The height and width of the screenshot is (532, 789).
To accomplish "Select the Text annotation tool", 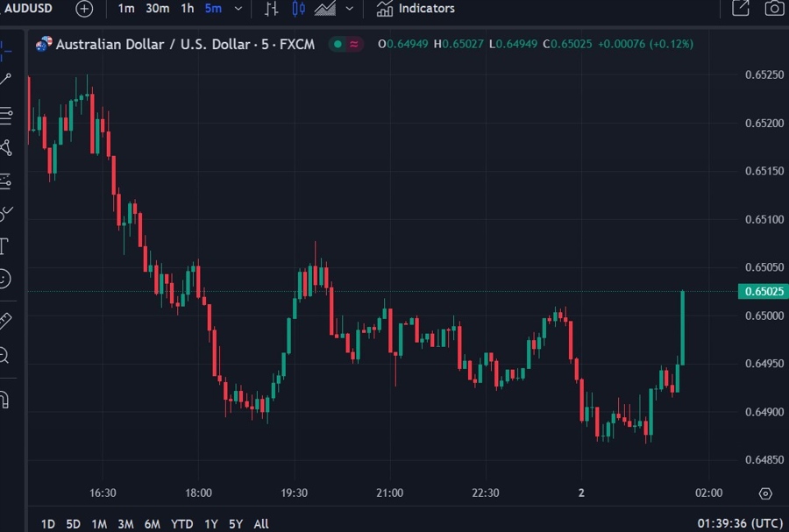I will 4,246.
